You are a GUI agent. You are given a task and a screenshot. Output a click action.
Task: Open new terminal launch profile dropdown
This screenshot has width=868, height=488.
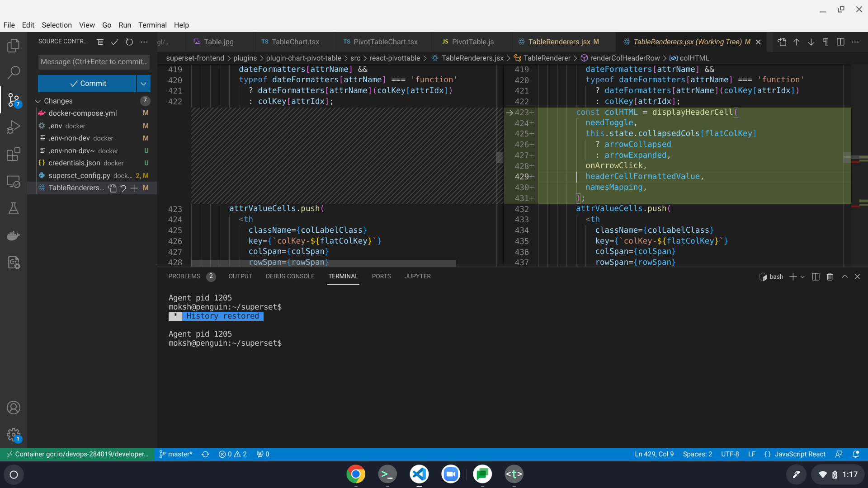(x=802, y=277)
